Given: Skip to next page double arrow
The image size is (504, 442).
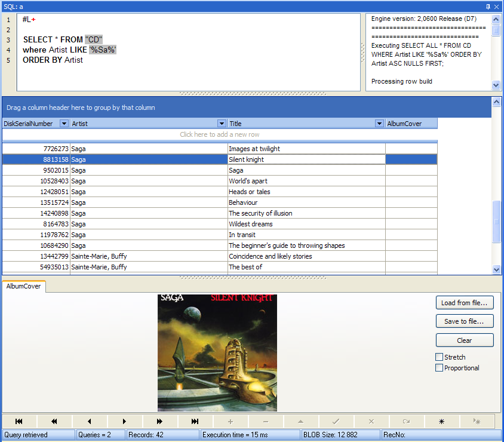Looking at the screenshot, I should coord(160,421).
